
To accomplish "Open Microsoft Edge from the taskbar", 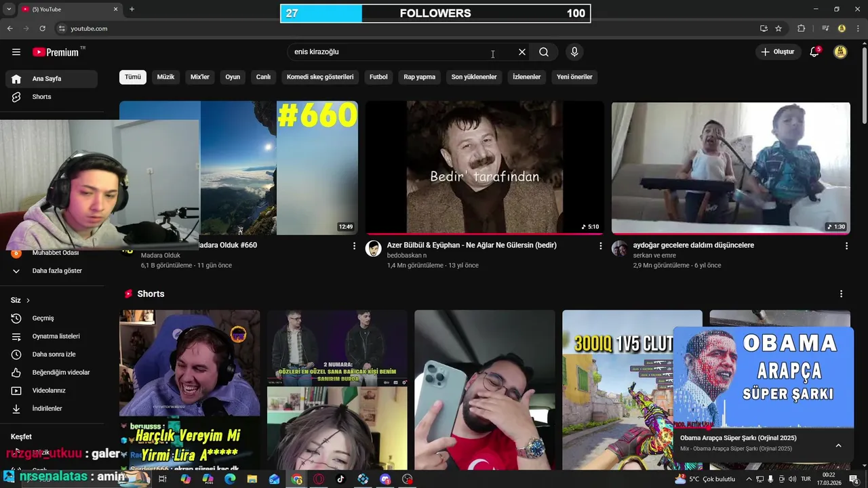I will [x=230, y=479].
